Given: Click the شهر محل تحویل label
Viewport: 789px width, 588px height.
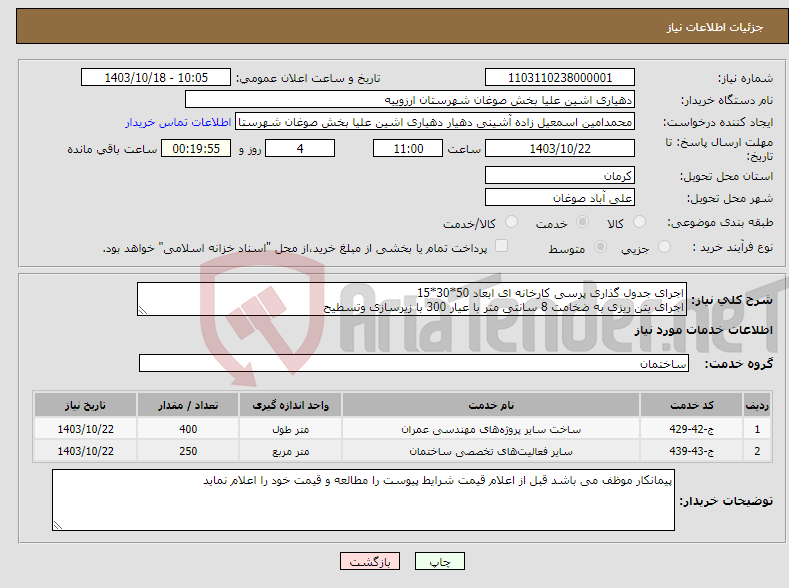Looking at the screenshot, I should [730, 198].
